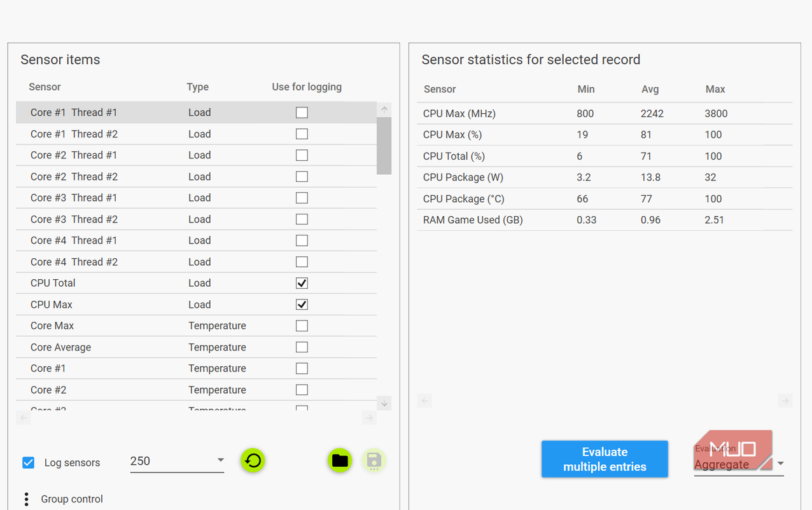Click the green reset sensor settings icon

(x=253, y=460)
